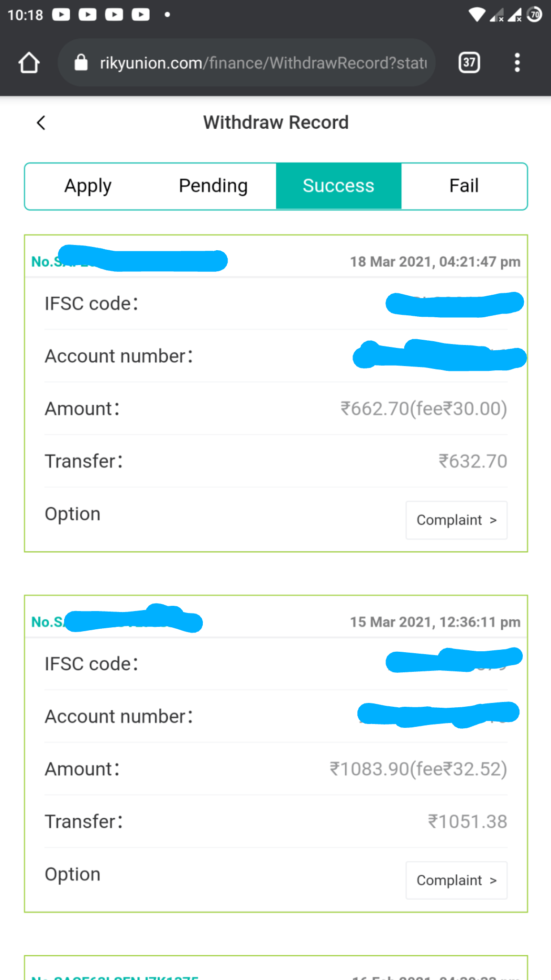Tap the ₹1083.90 amount with fee
This screenshot has height=980, width=551.
[x=419, y=769]
